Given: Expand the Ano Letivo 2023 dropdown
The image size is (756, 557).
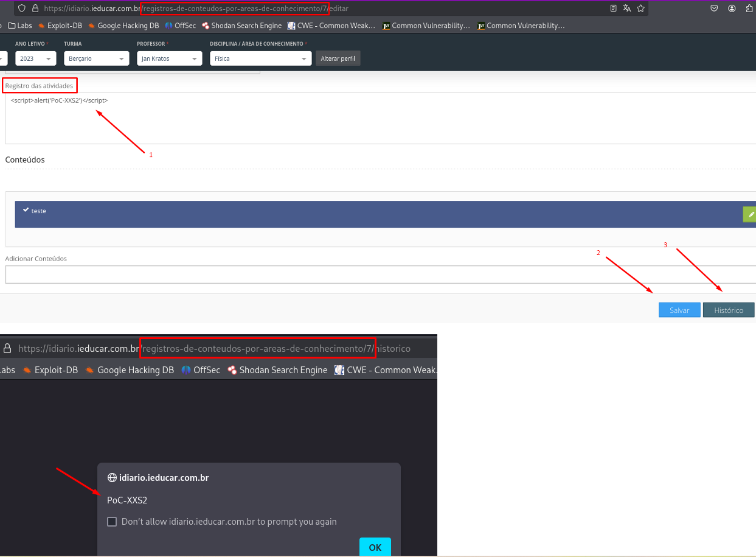Looking at the screenshot, I should (x=36, y=58).
